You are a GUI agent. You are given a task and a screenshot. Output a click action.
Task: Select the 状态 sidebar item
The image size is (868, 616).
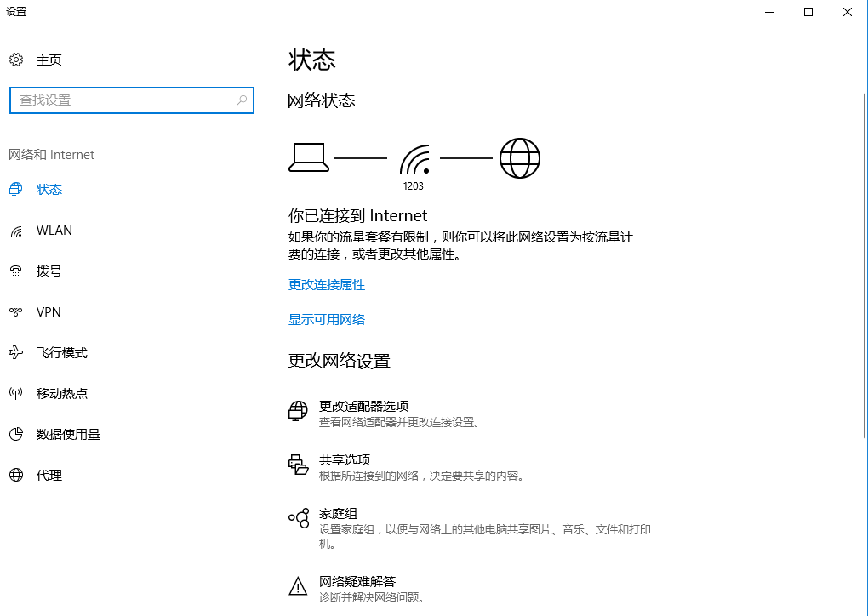point(49,190)
